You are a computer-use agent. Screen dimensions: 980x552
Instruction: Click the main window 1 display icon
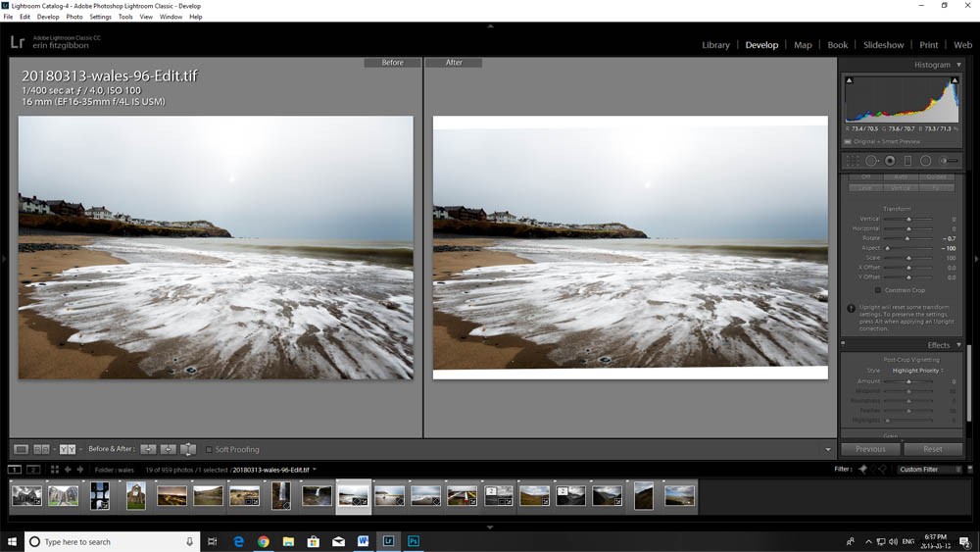pos(15,470)
